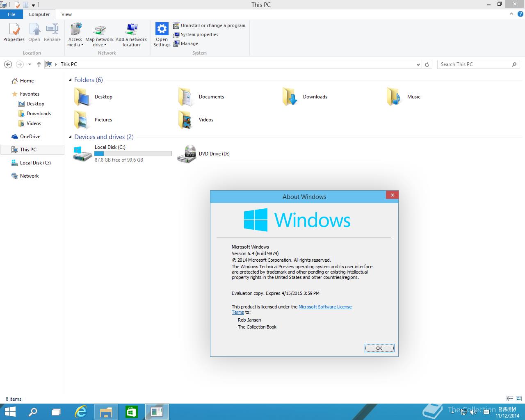Click the taskbar date and clock
The height and width of the screenshot is (420, 525).
coord(507,412)
